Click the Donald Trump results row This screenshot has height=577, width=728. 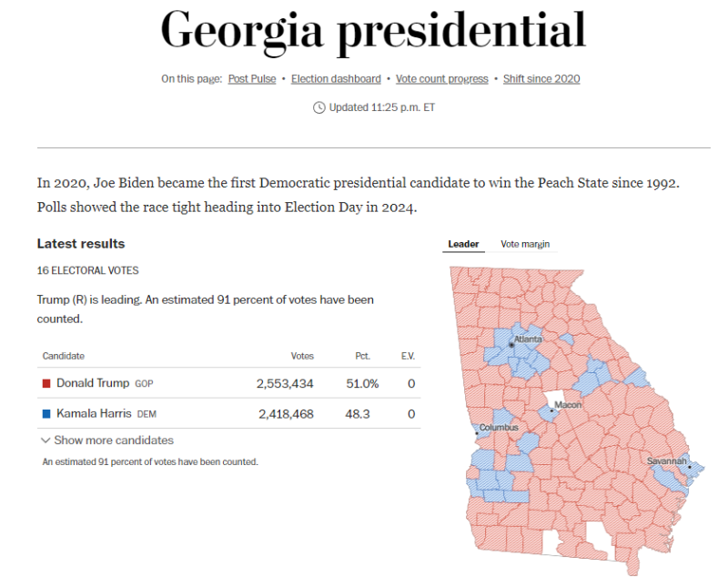[227, 384]
